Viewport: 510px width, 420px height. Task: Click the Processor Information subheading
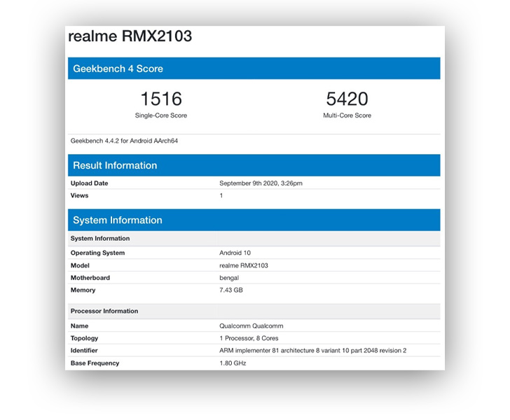point(254,311)
